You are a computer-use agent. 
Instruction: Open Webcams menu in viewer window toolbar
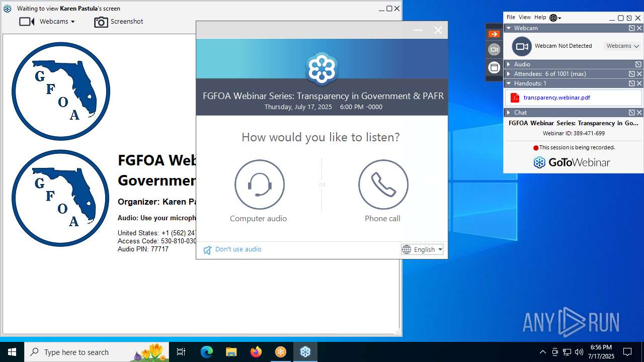pyautogui.click(x=57, y=22)
